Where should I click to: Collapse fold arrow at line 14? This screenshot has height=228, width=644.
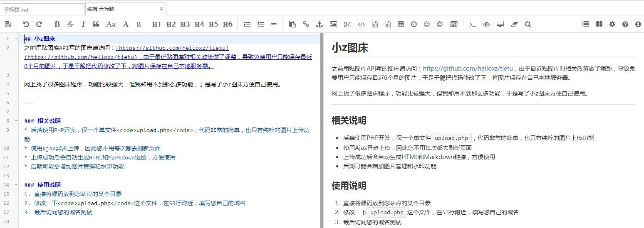[x=16, y=185]
